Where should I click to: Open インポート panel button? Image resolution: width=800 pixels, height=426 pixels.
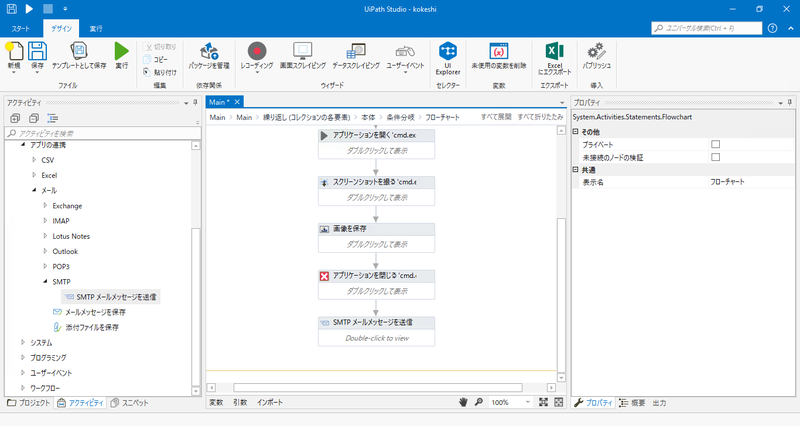(270, 402)
